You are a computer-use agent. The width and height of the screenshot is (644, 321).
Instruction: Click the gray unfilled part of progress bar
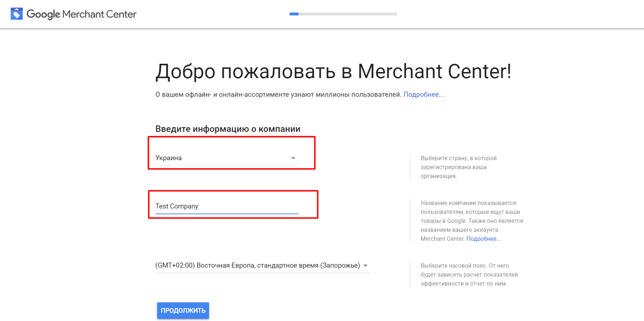click(x=347, y=14)
